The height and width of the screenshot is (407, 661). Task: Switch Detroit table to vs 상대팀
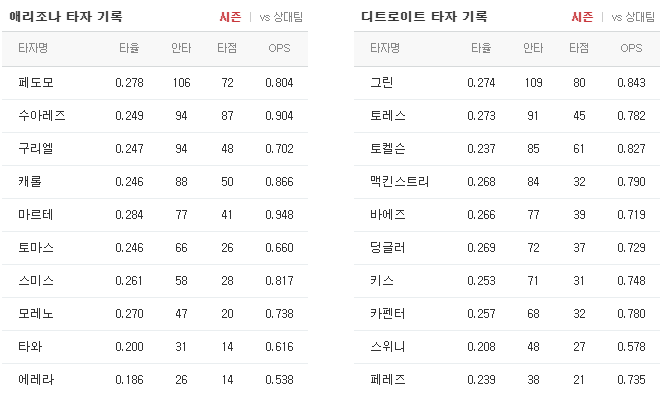(x=633, y=17)
